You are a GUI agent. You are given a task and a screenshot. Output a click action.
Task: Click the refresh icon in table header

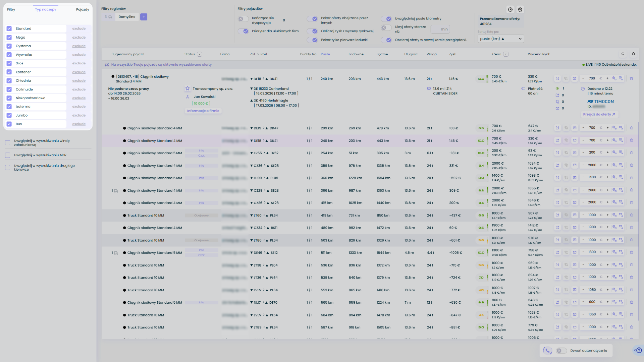623,54
